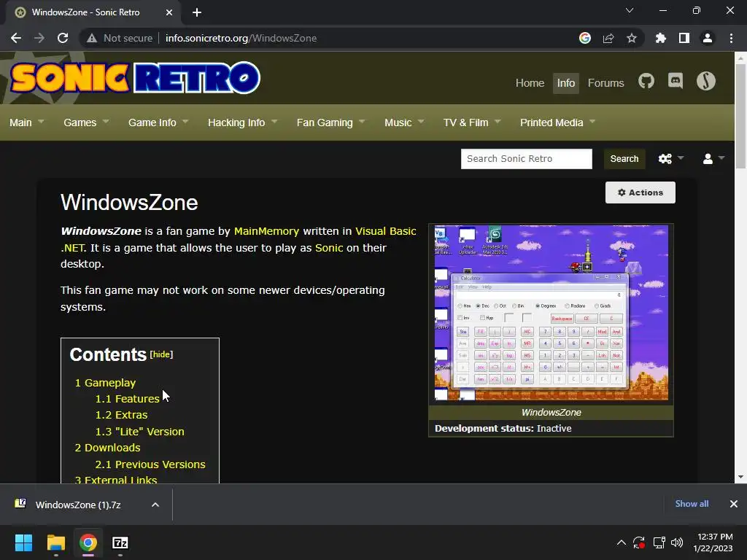Expand the Printed Media navigation menu
This screenshot has width=747, height=560.
[x=557, y=122]
